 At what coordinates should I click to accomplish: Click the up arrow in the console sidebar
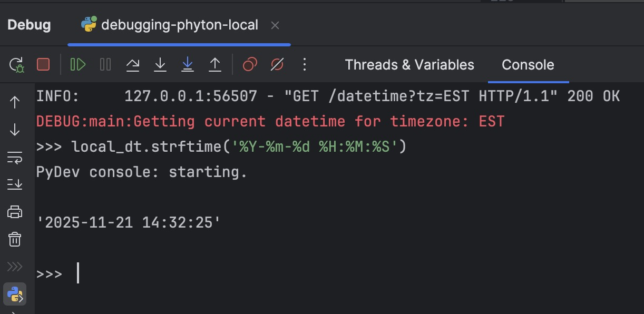tap(15, 102)
